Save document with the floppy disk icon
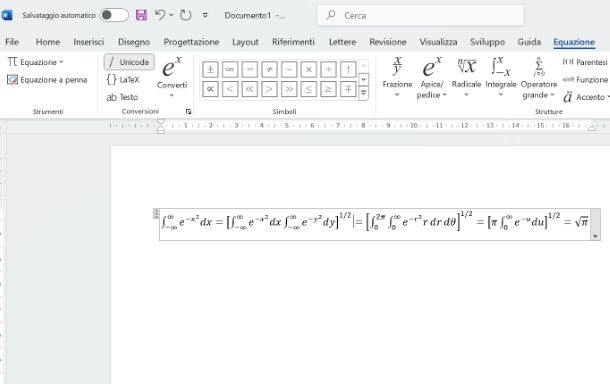 point(141,15)
